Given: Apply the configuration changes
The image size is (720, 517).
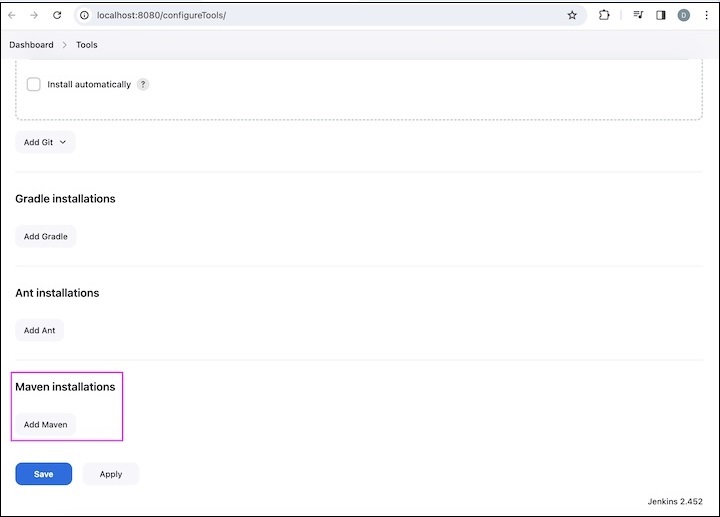Looking at the screenshot, I should pos(111,474).
